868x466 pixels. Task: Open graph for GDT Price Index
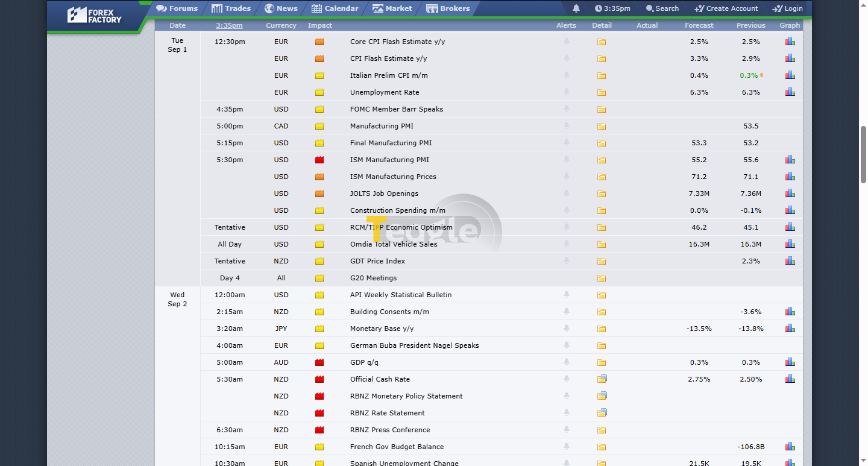(790, 261)
